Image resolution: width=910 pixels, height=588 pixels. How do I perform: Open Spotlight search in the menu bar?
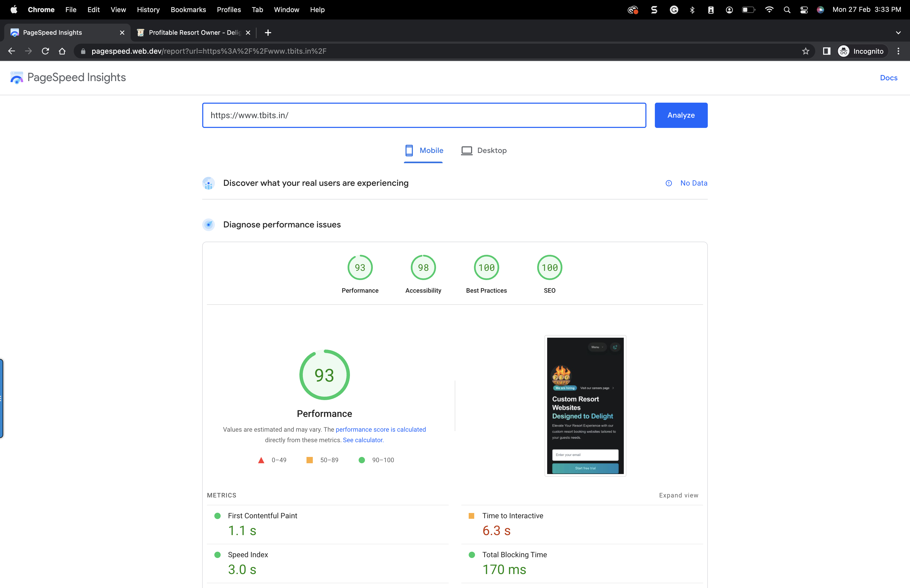(x=787, y=10)
